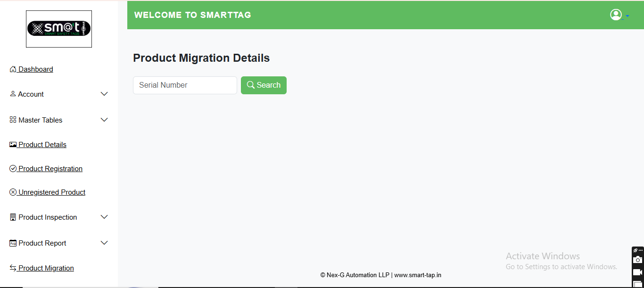Click the user profile avatar icon
This screenshot has height=288, width=644.
tap(616, 15)
